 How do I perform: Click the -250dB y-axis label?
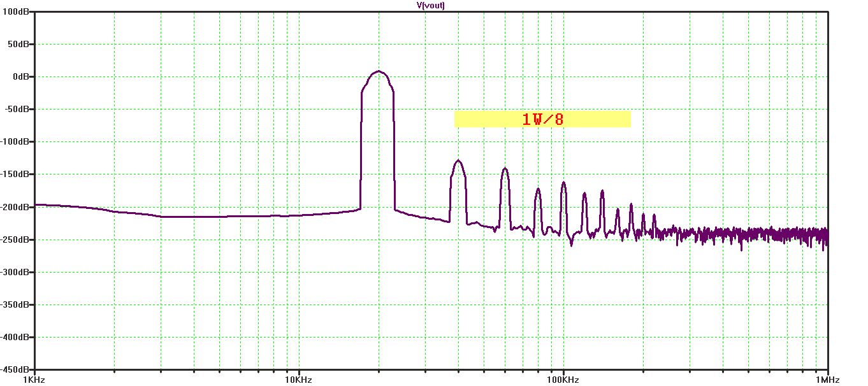[x=15, y=239]
